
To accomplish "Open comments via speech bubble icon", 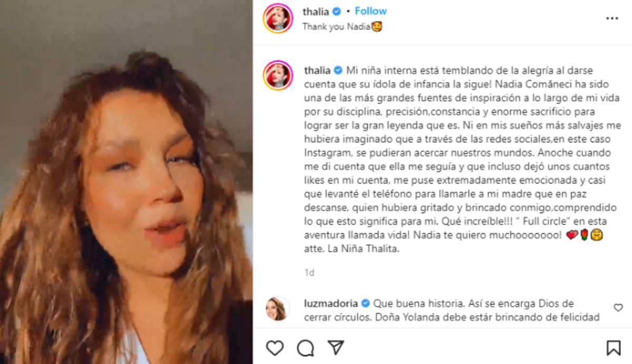I will (305, 348).
